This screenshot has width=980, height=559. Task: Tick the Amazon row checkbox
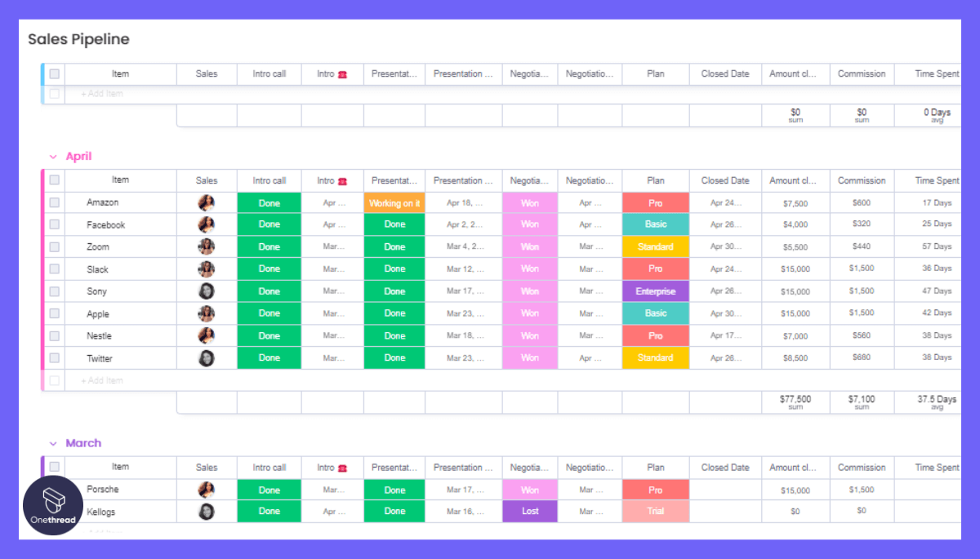(55, 202)
